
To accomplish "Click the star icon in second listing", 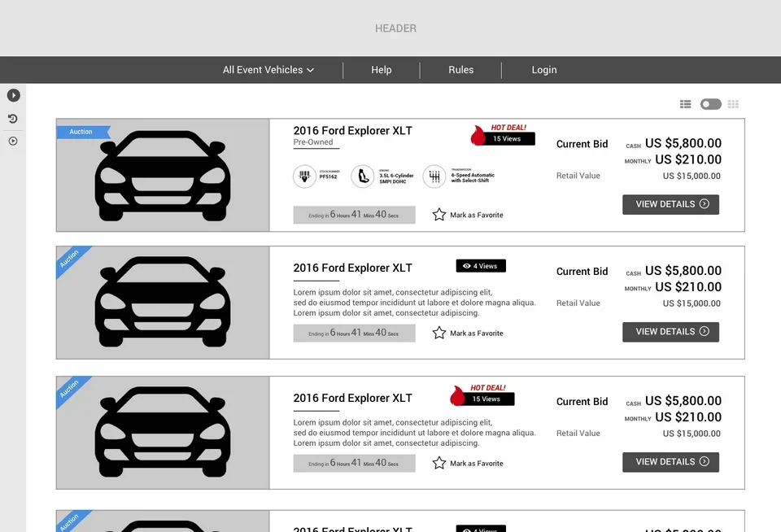I will pyautogui.click(x=438, y=333).
